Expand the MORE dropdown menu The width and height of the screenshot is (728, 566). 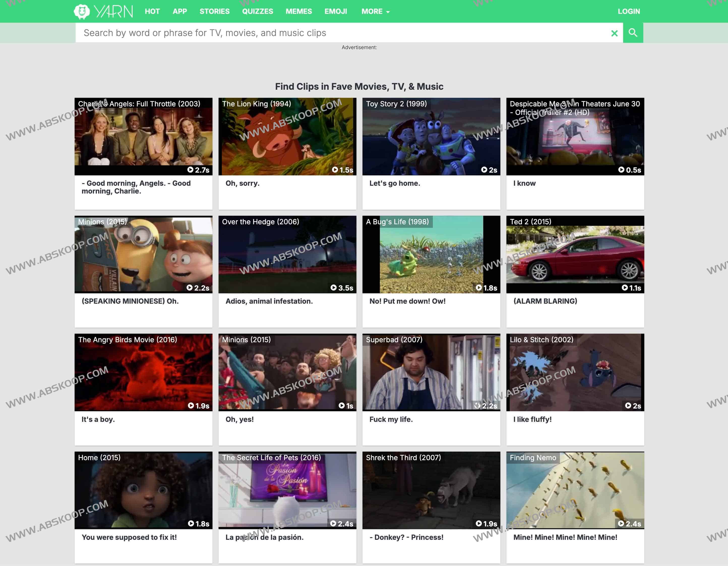coord(375,11)
